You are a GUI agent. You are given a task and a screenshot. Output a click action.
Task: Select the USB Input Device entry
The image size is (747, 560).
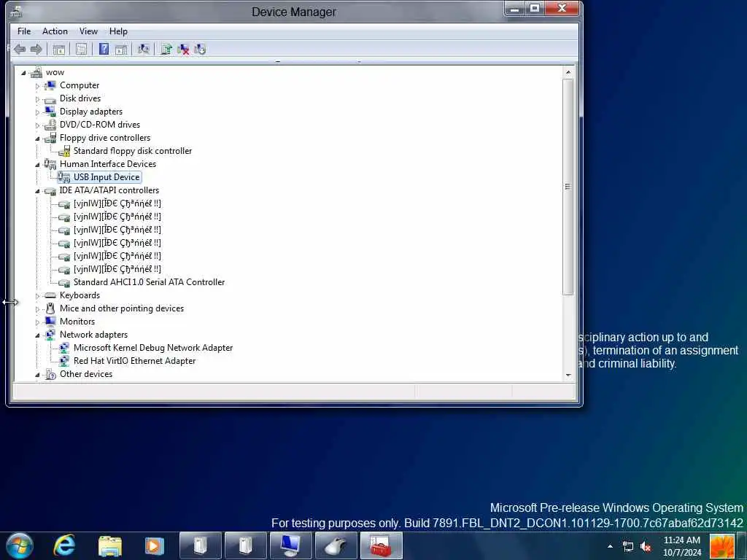click(x=107, y=177)
